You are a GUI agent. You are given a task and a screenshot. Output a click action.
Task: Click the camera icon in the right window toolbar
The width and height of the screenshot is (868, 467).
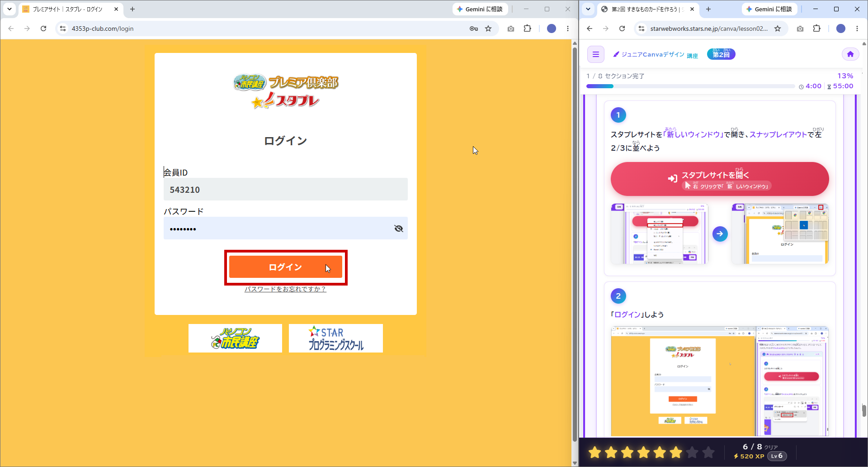click(800, 29)
